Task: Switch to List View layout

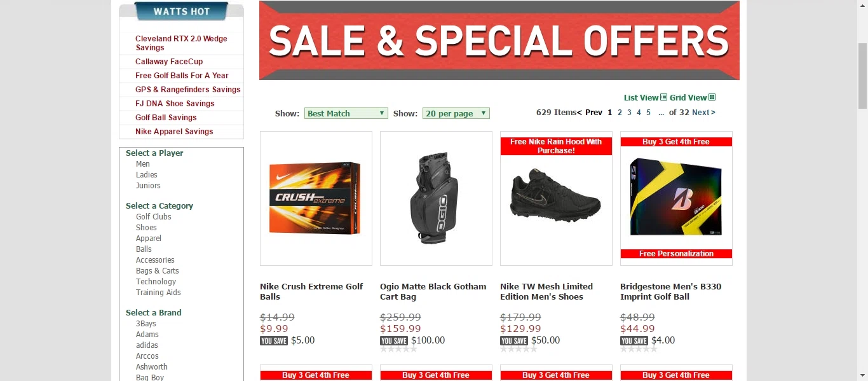Action: [x=645, y=97]
